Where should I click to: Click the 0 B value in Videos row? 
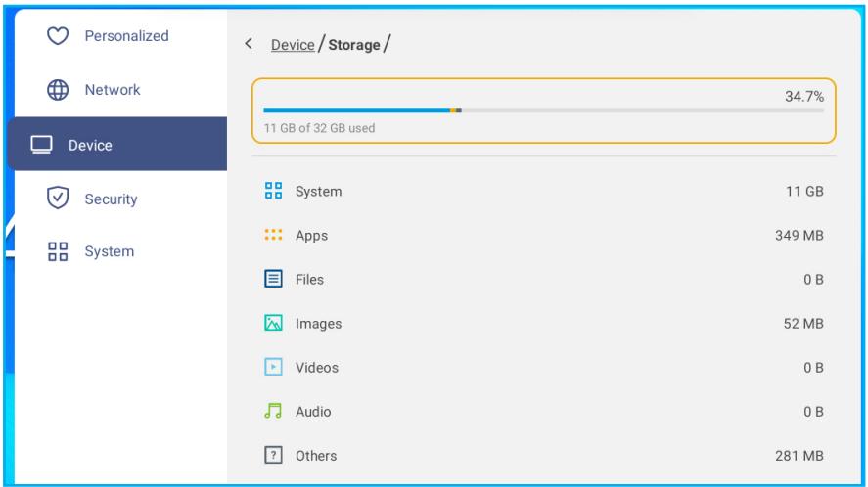pyautogui.click(x=814, y=367)
